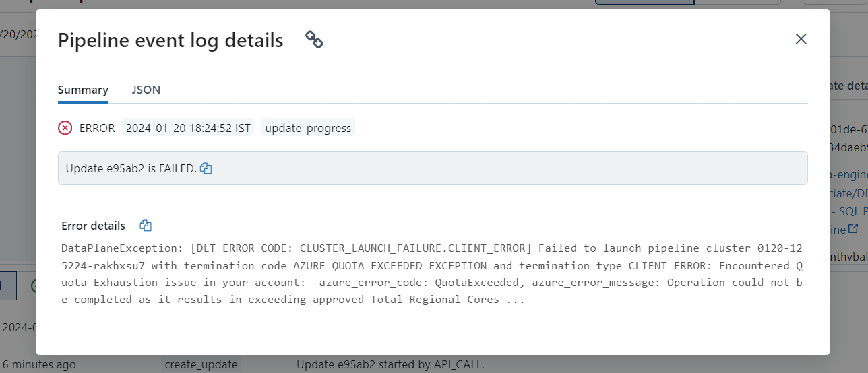Image resolution: width=868 pixels, height=373 pixels.
Task: Click the update_progress event type chip
Action: click(x=308, y=128)
